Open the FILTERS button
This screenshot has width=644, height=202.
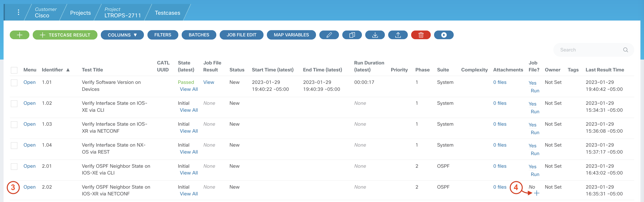[x=163, y=35]
